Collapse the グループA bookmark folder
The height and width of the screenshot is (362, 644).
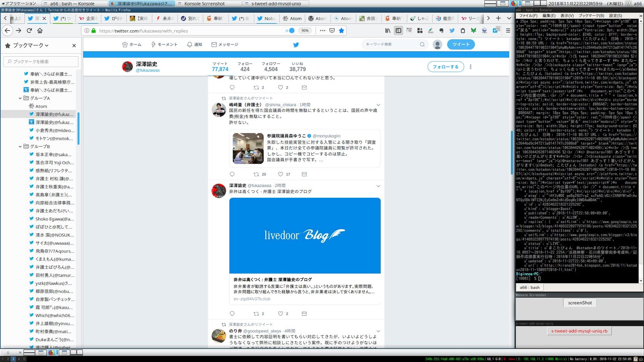tap(20, 98)
